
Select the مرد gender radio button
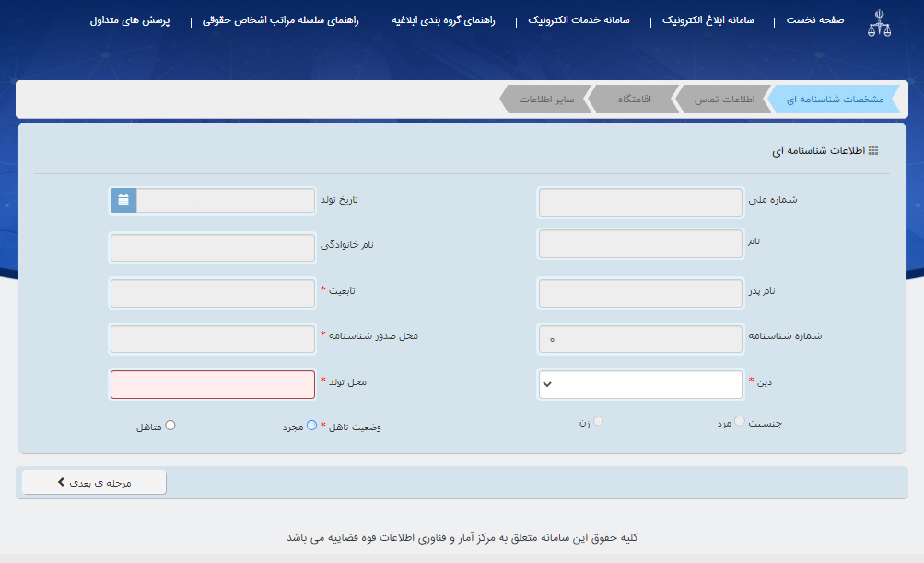click(x=740, y=421)
